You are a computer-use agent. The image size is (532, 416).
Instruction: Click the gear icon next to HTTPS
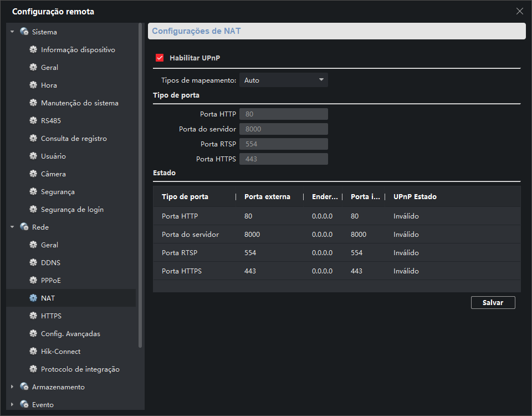click(33, 316)
